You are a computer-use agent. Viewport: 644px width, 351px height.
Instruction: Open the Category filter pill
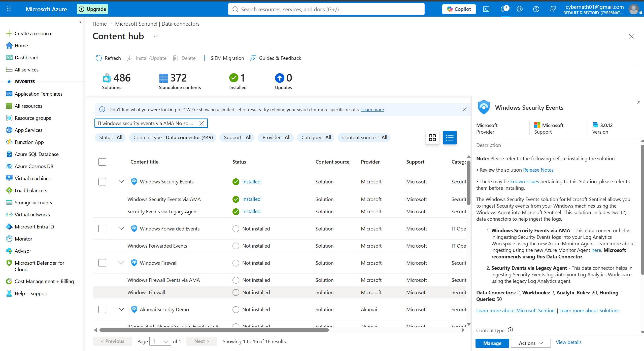(x=316, y=138)
